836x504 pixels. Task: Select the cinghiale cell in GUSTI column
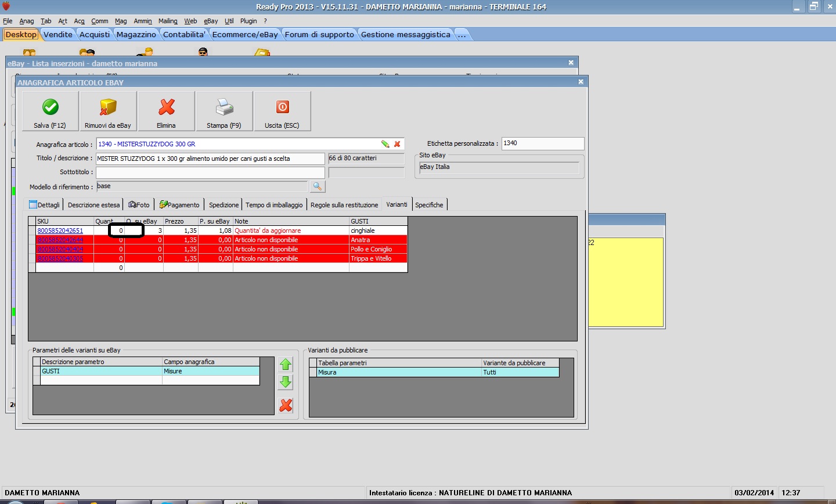[378, 231]
